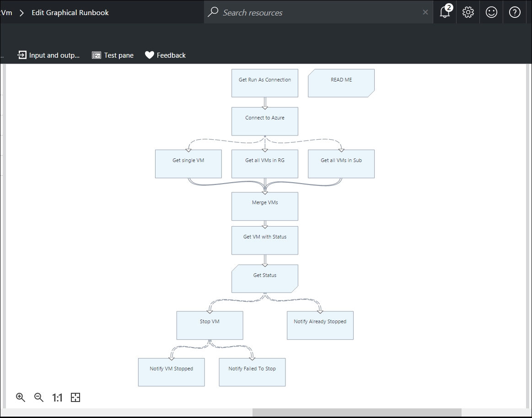Select the READ ME note block

click(x=341, y=83)
